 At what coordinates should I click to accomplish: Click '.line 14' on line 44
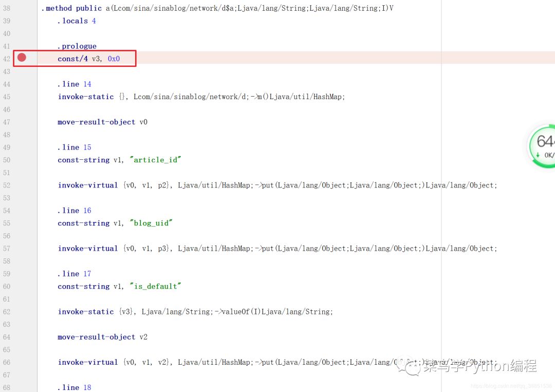point(75,84)
